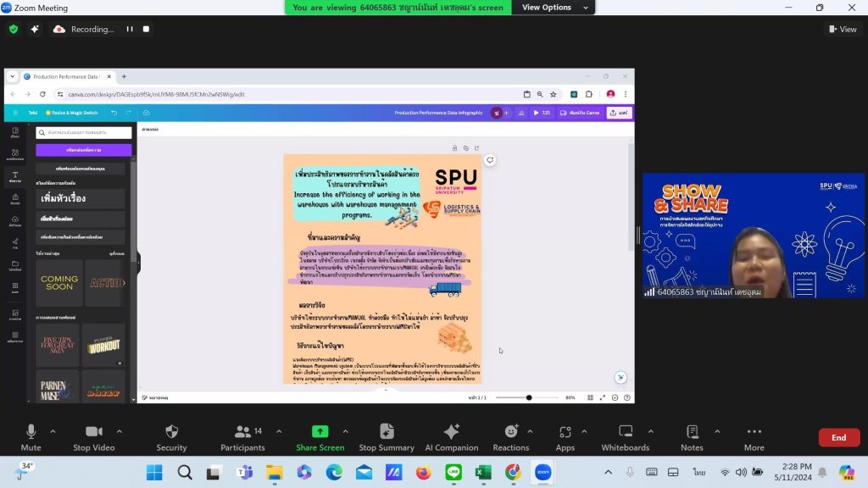Click the Security shield icon
Viewport: 868px width, 488px height.
pyautogui.click(x=171, y=431)
